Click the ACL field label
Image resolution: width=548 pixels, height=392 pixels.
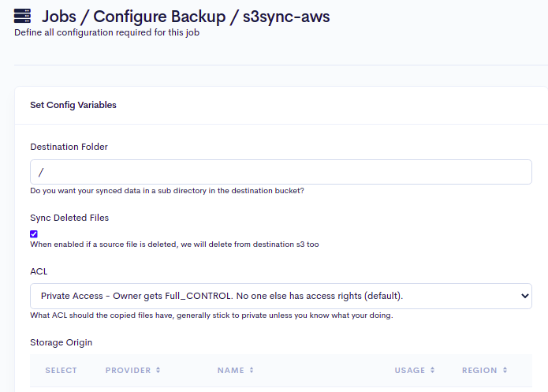click(39, 271)
